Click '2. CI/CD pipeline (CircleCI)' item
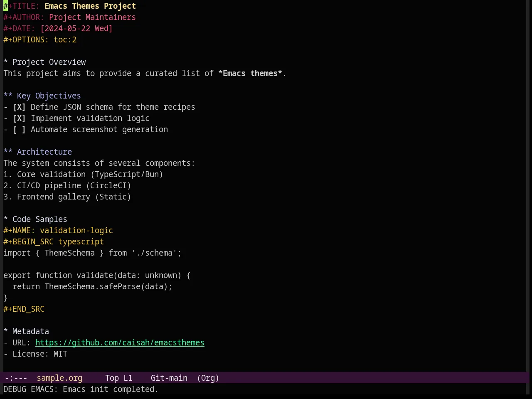532x399 pixels. coord(67,185)
